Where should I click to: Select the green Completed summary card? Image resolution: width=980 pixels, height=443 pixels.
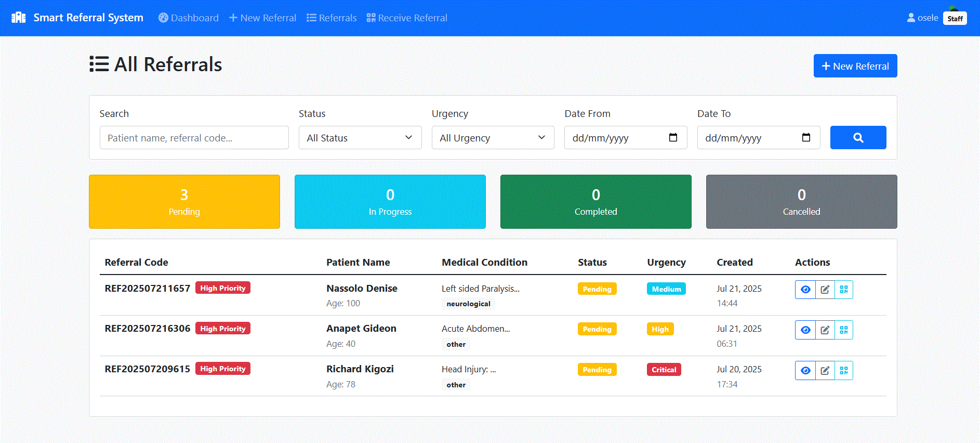596,202
